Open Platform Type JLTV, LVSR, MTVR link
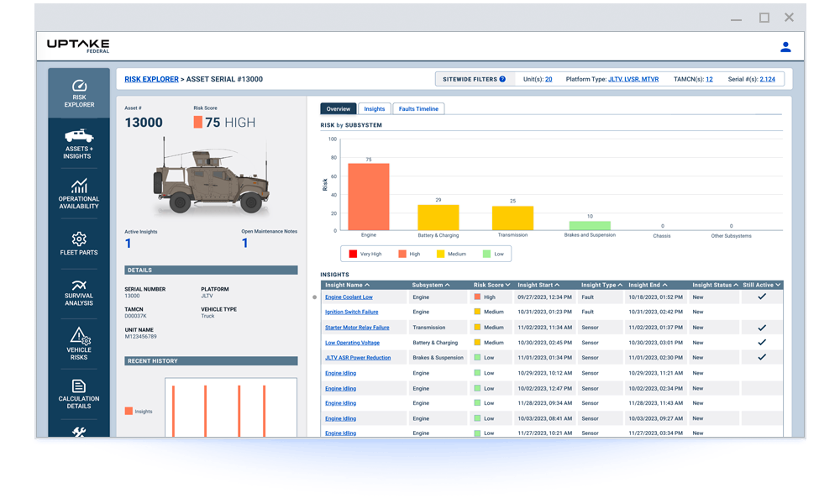This screenshot has height=504, width=840. pyautogui.click(x=633, y=79)
